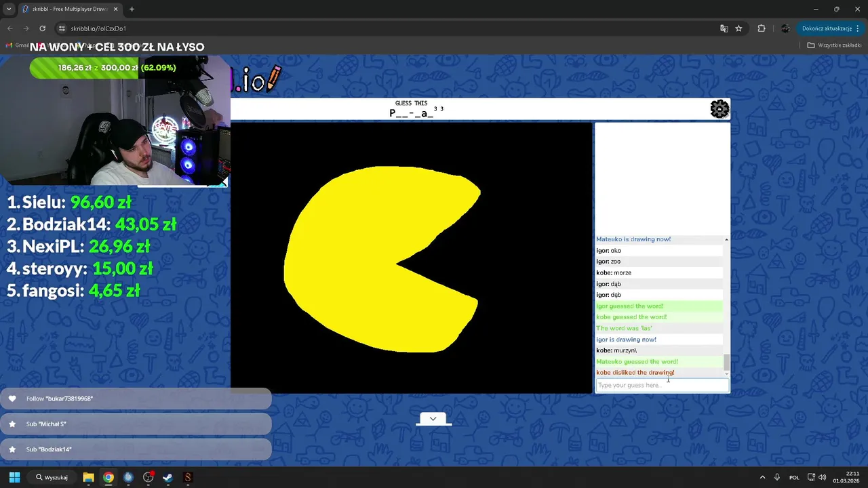Click 'igor is drawing now!' message
Screen dimensions: 868x488
626,340
